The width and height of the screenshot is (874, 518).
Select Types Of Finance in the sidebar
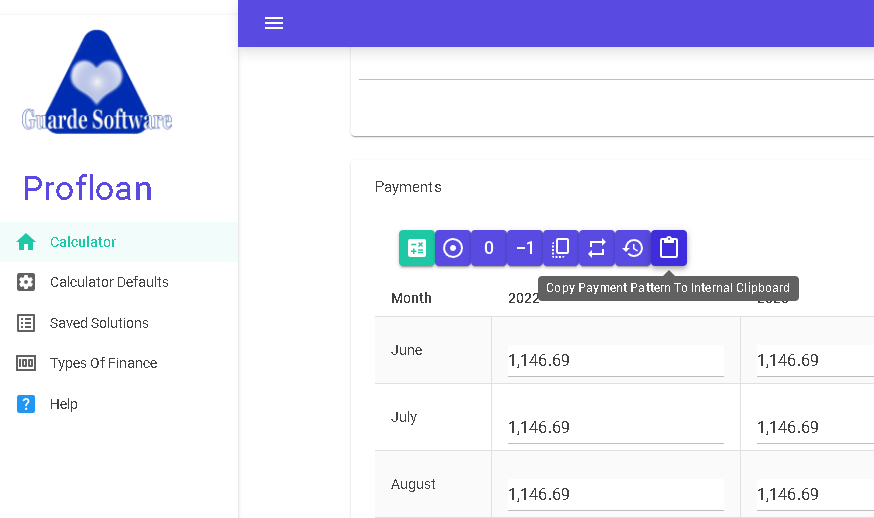[103, 363]
